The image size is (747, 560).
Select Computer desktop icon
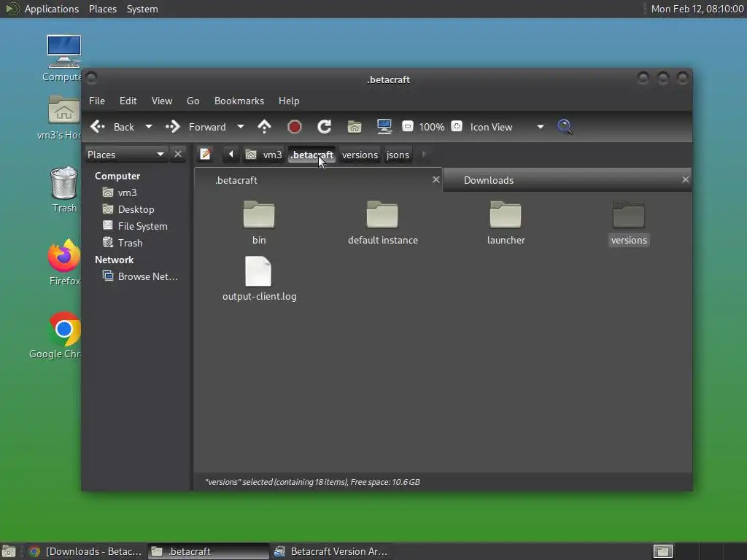[63, 58]
